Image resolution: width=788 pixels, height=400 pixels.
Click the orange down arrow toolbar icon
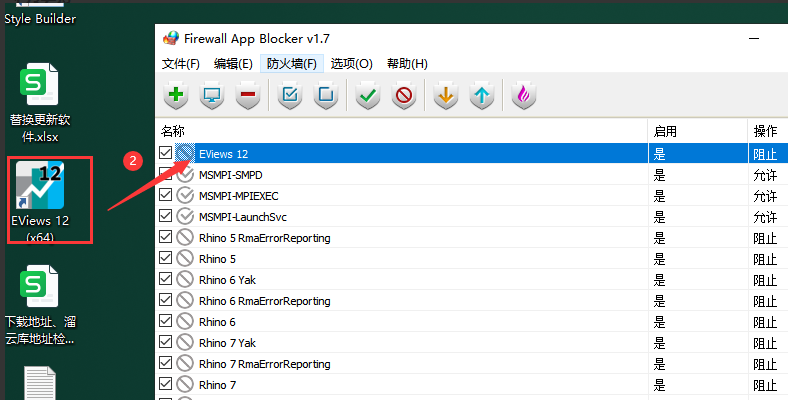pyautogui.click(x=446, y=95)
